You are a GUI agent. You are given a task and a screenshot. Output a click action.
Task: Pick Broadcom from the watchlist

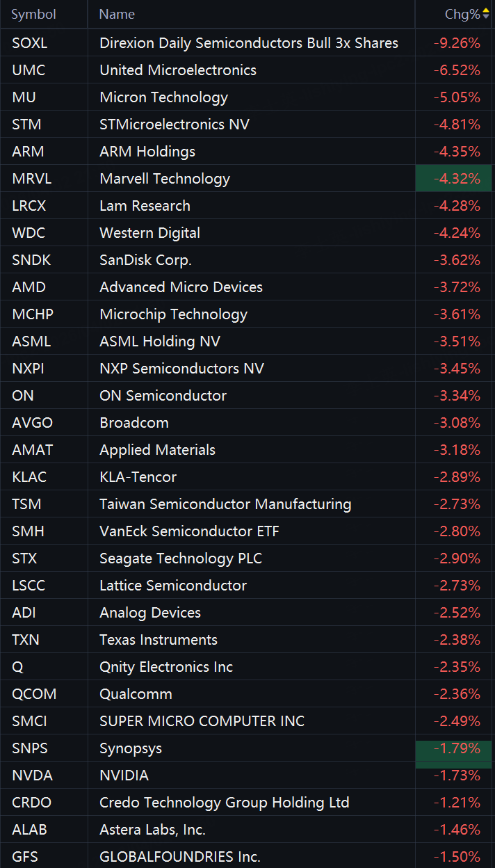click(247, 423)
